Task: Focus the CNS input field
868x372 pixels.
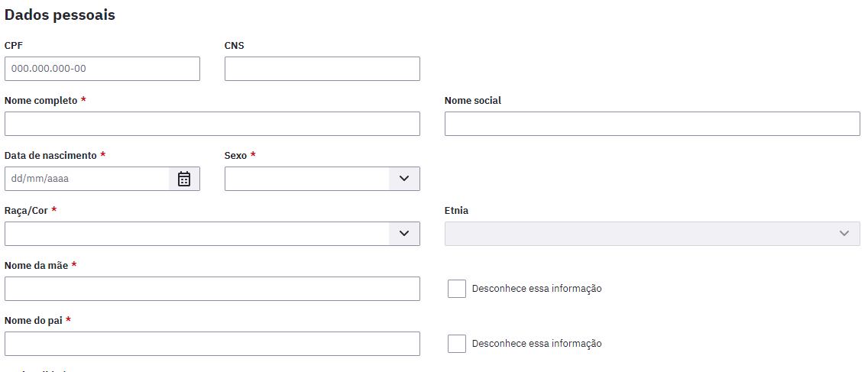Action: (322, 69)
